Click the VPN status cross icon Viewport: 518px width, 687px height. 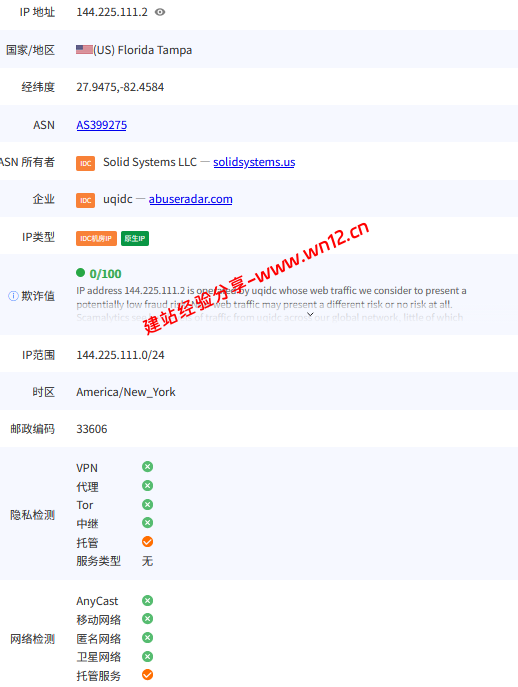point(148,467)
